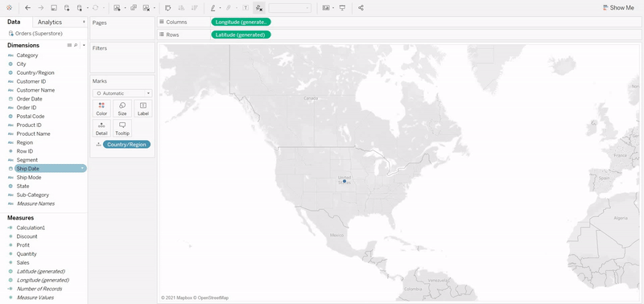Toggle the Show Mark Labels T icon

pyautogui.click(x=246, y=8)
